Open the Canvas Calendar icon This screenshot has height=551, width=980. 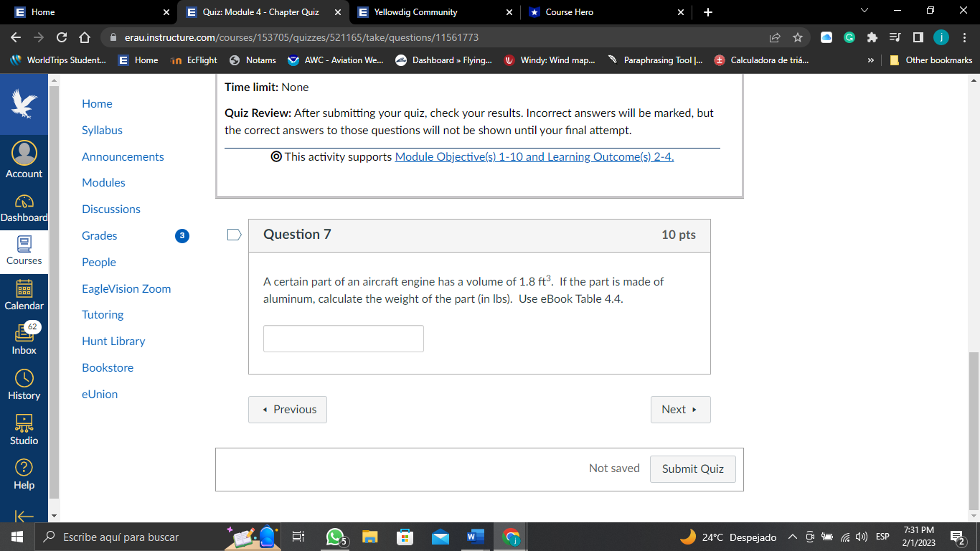(24, 294)
